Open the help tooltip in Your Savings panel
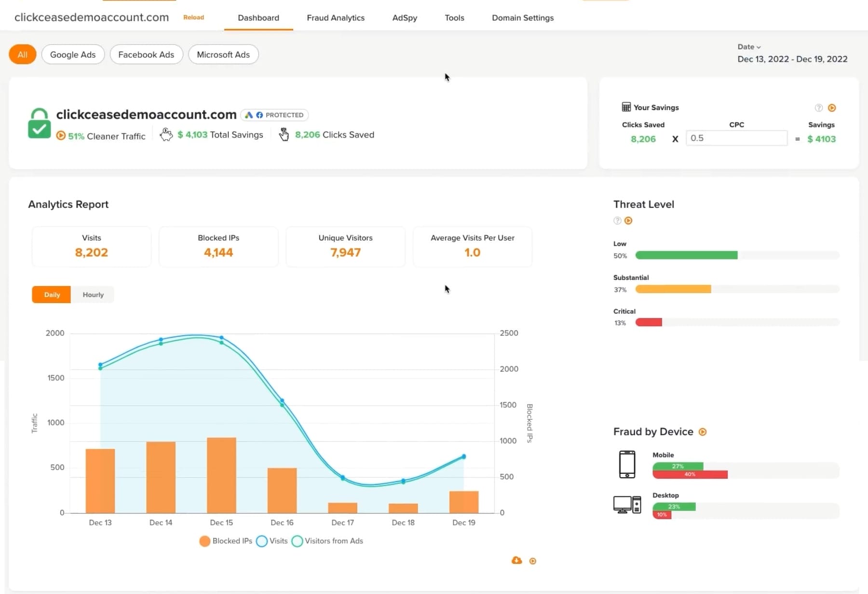This screenshot has height=594, width=868. click(819, 108)
